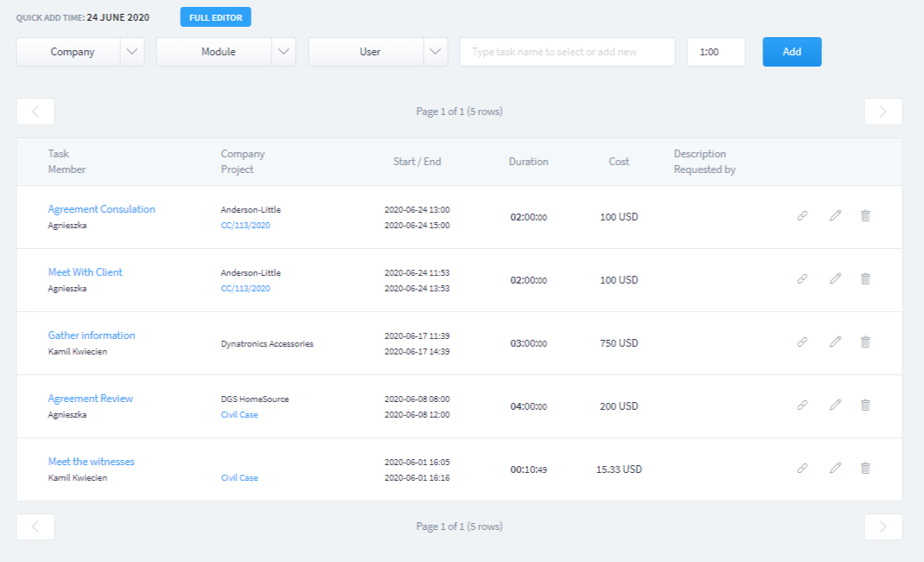The image size is (924, 562).
Task: Open the Full Editor
Action: click(215, 16)
